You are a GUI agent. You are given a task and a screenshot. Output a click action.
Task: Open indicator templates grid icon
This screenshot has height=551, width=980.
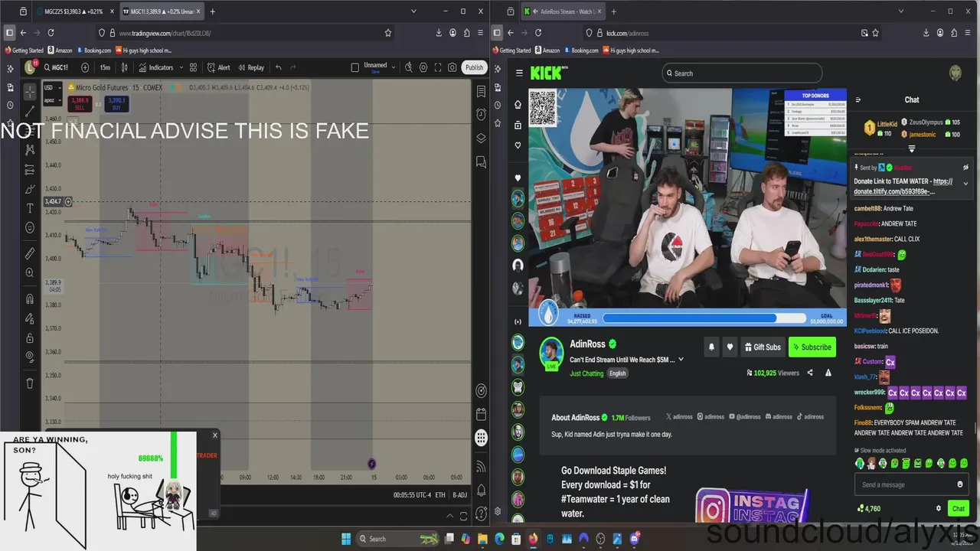(x=194, y=67)
